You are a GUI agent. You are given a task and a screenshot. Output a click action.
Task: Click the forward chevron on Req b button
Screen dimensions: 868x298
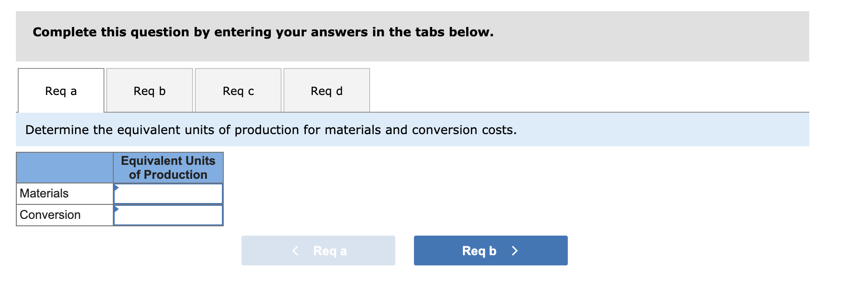point(514,251)
